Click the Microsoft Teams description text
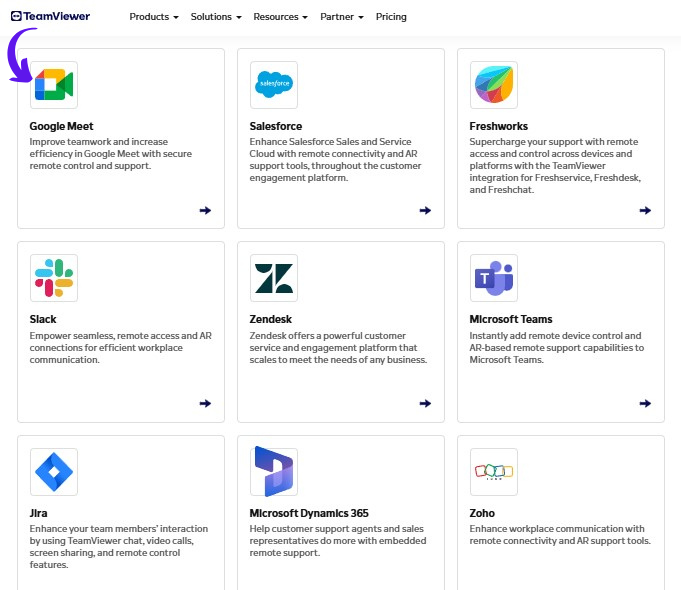This screenshot has height=590, width=681. [557, 348]
